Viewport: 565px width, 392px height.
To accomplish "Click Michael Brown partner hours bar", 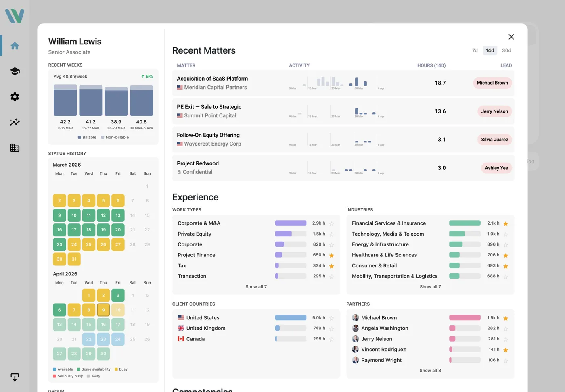I will 465,317.
